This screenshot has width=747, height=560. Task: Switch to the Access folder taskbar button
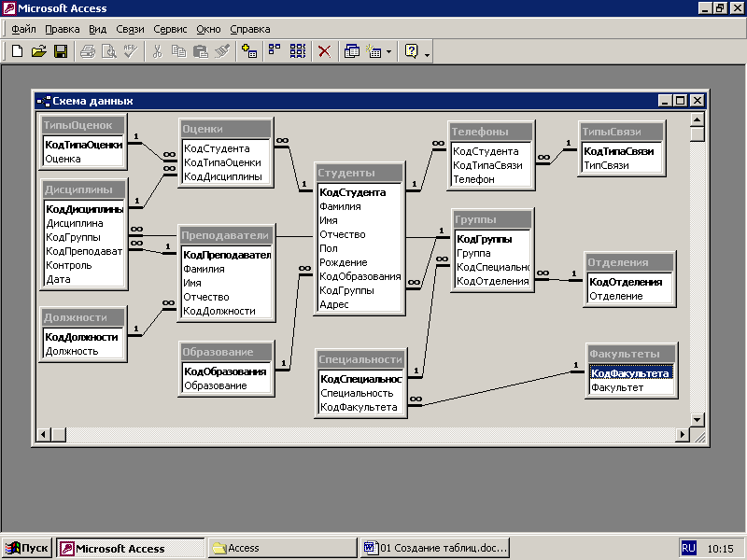pos(283,548)
